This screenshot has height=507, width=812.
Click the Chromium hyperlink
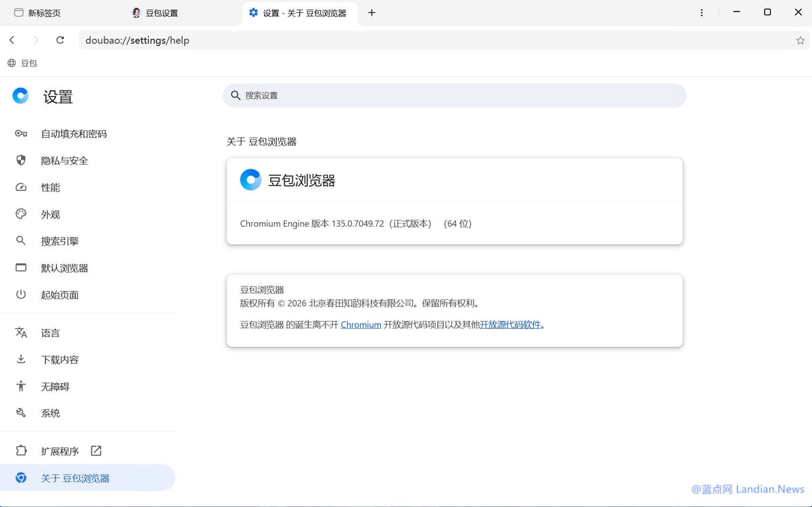pos(361,324)
